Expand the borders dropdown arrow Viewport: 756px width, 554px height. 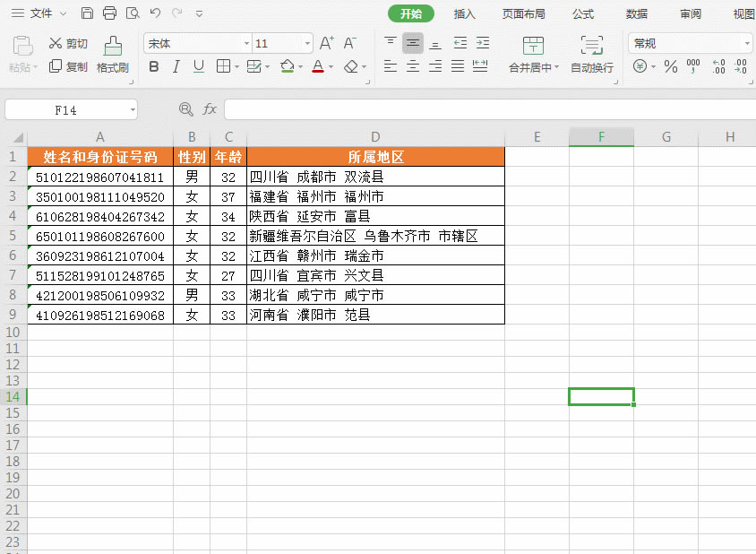(x=236, y=66)
